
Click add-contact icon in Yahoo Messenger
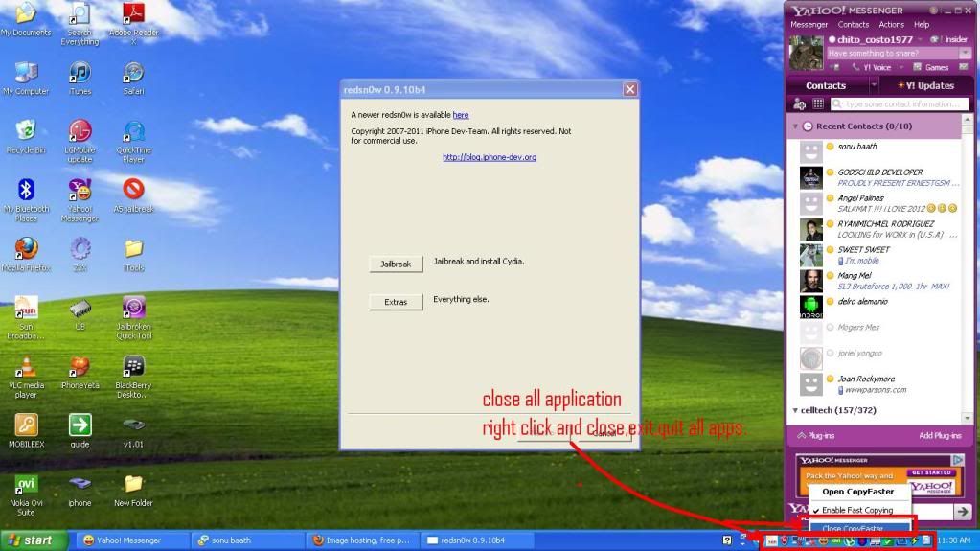pyautogui.click(x=799, y=103)
